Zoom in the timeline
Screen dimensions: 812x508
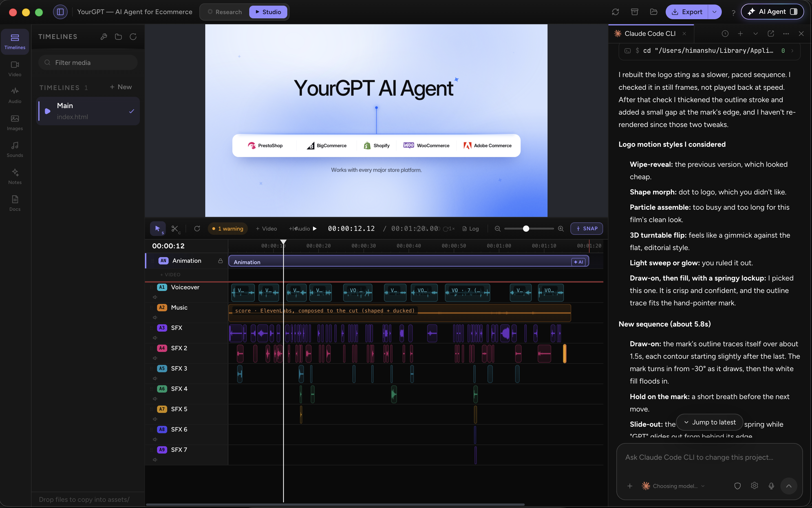[561, 229]
